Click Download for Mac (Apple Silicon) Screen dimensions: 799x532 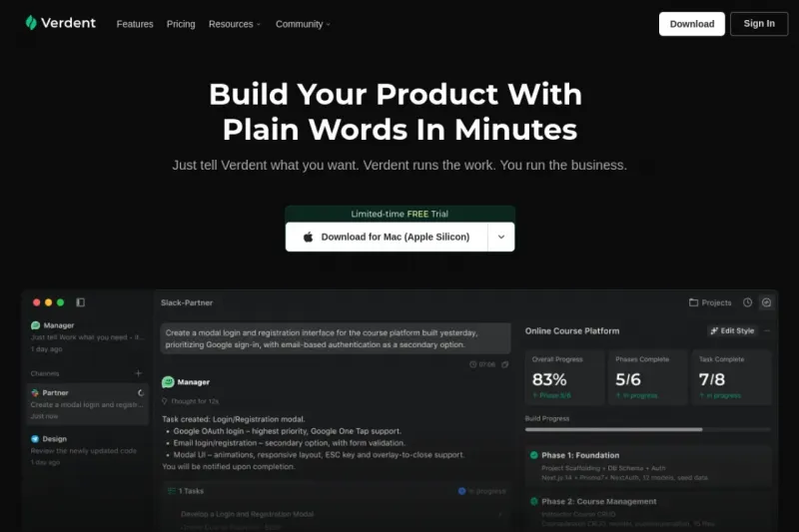[x=387, y=237]
